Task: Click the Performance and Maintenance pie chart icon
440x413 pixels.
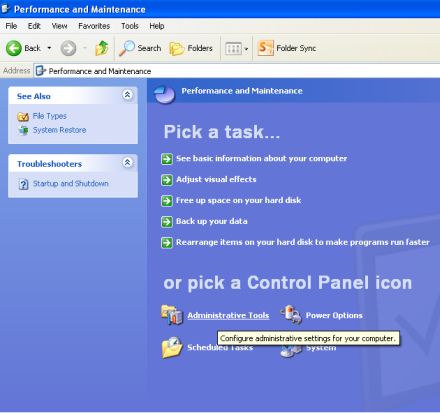Action: (x=165, y=94)
